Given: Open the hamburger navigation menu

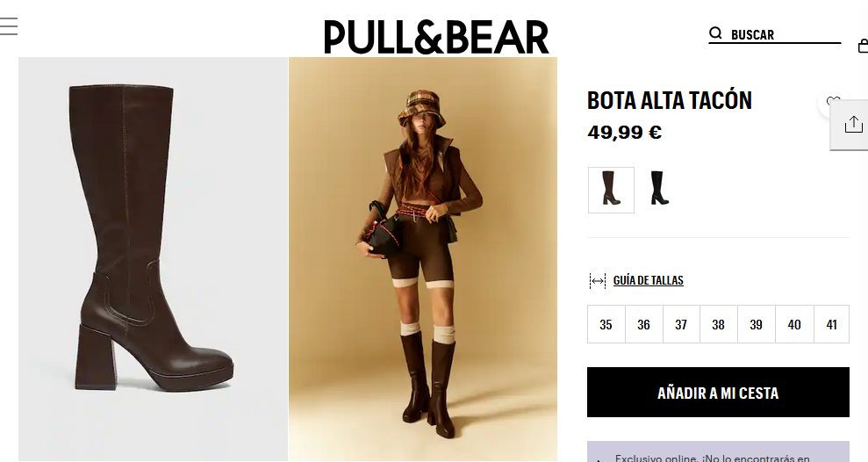Looking at the screenshot, I should point(8,26).
